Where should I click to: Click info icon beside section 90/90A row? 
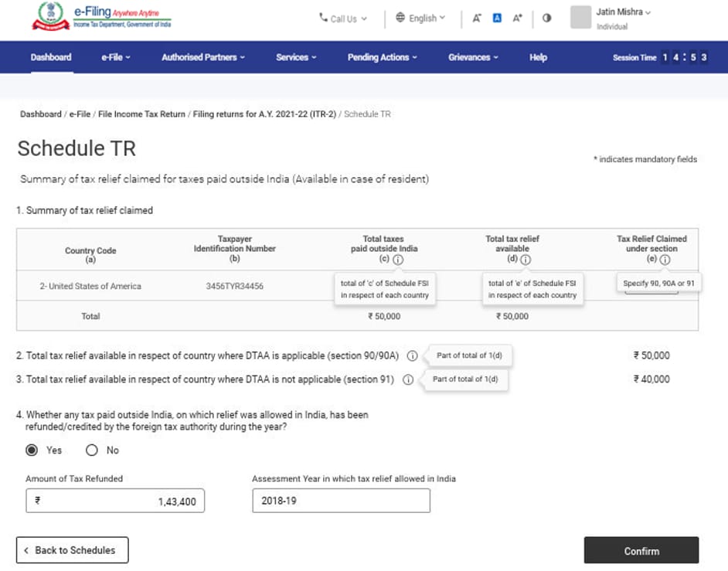tap(412, 356)
